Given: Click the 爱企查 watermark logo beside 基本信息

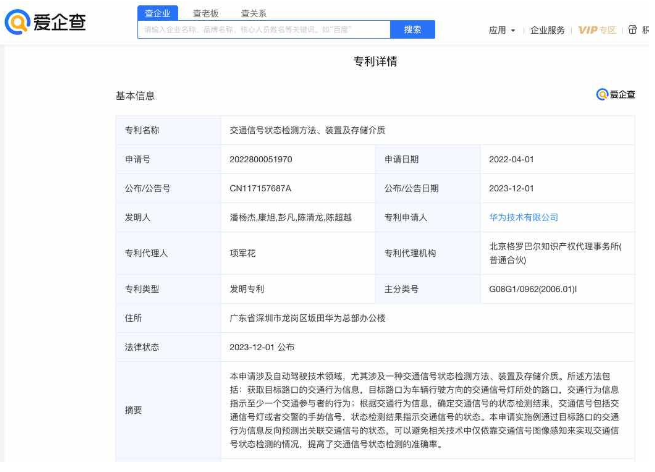Looking at the screenshot, I should pos(615,95).
